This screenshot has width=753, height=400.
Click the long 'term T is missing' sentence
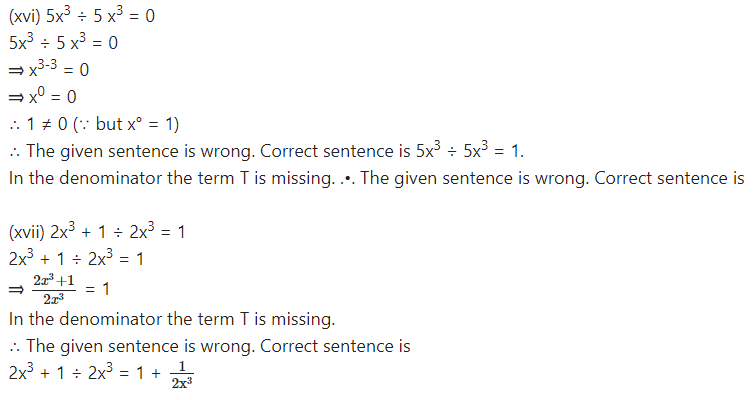[x=376, y=178]
